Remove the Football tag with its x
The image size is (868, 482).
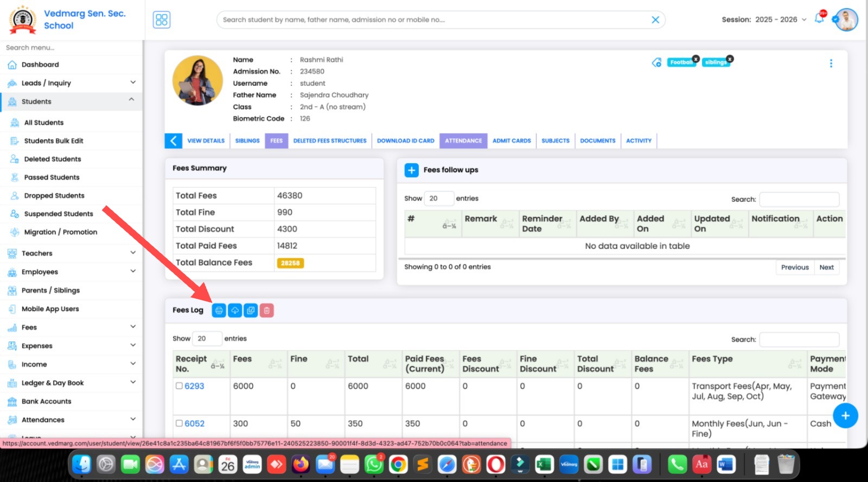click(695, 59)
